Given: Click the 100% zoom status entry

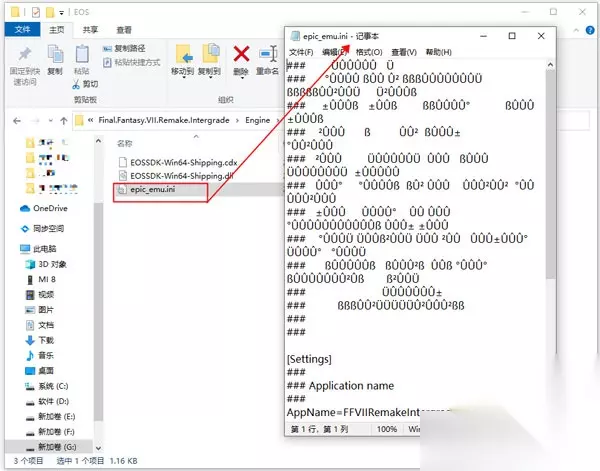Looking at the screenshot, I should pos(386,429).
